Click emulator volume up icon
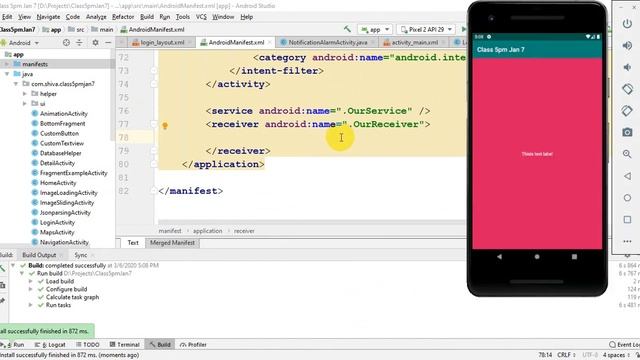Image resolution: width=640 pixels, height=360 pixels. point(627,45)
